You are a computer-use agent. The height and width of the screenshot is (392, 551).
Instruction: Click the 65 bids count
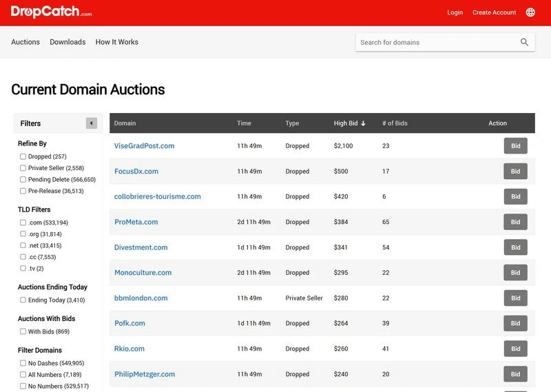point(386,222)
